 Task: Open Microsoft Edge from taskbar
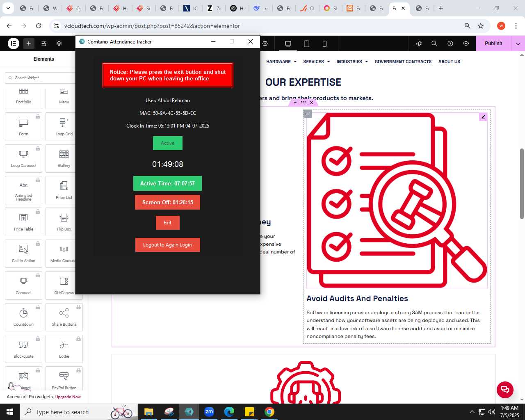point(229,412)
